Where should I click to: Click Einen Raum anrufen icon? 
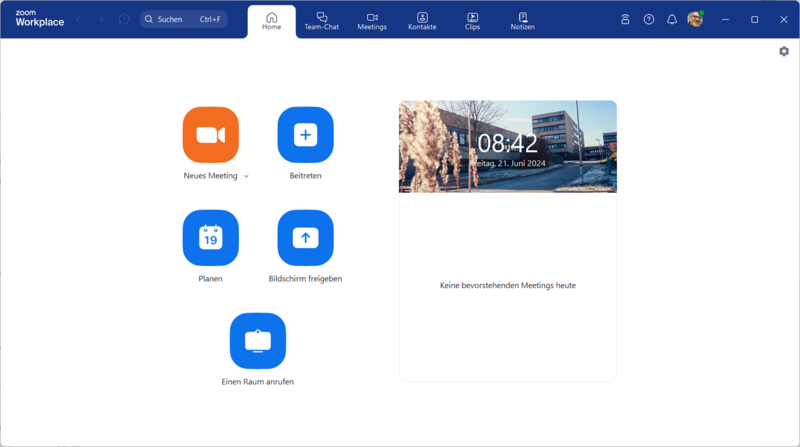tap(258, 341)
